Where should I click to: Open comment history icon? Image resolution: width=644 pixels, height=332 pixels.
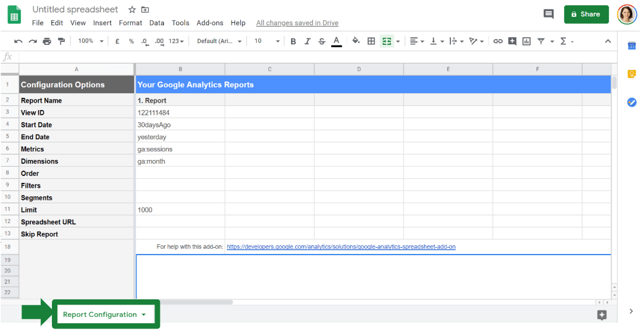(548, 14)
